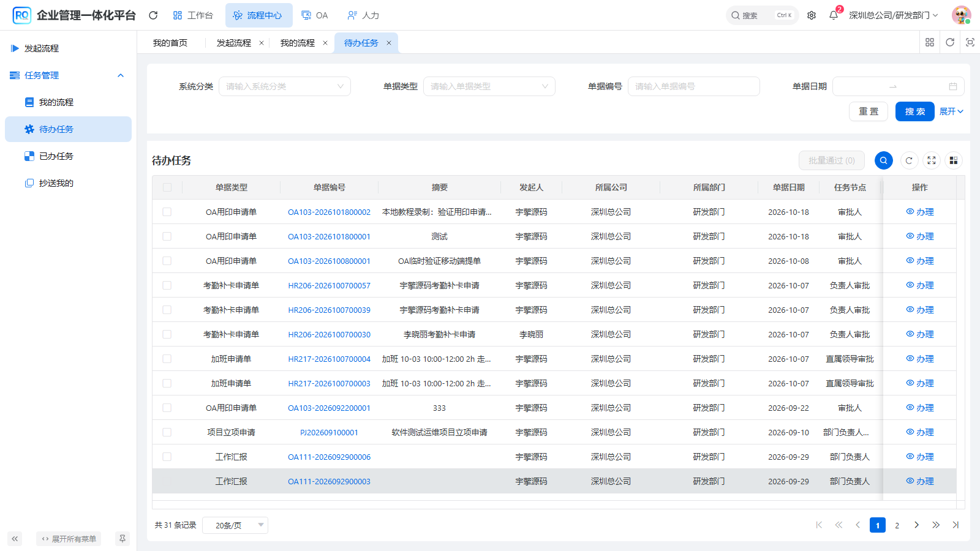Click the tab grid layout icon
The height and width of the screenshot is (551, 980).
coord(930,42)
